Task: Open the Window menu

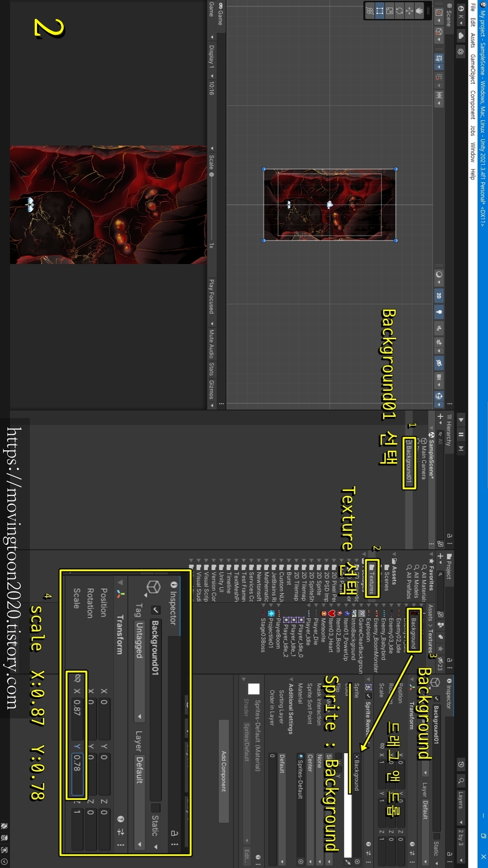Action: tap(473, 152)
